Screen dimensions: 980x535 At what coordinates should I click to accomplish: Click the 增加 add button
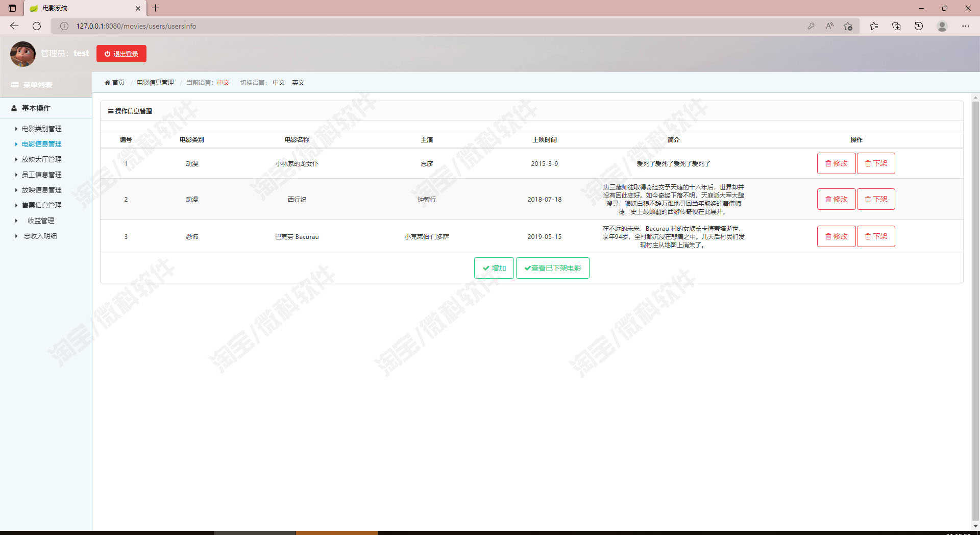494,268
